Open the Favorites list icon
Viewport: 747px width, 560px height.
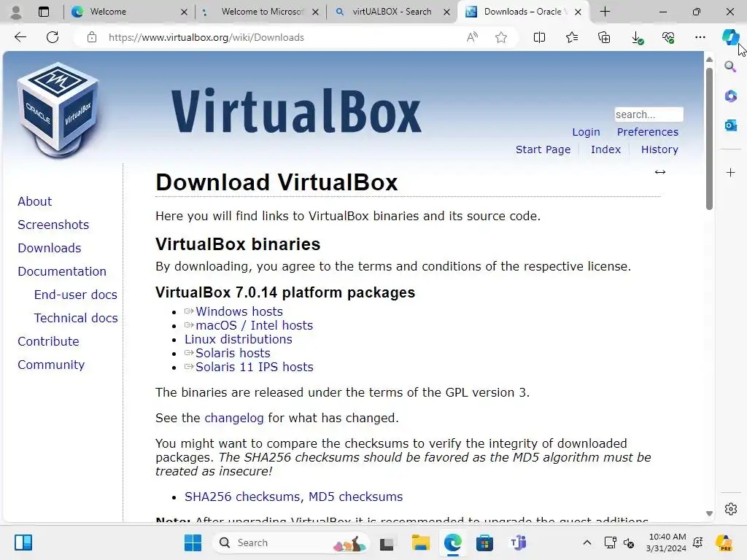pyautogui.click(x=572, y=37)
